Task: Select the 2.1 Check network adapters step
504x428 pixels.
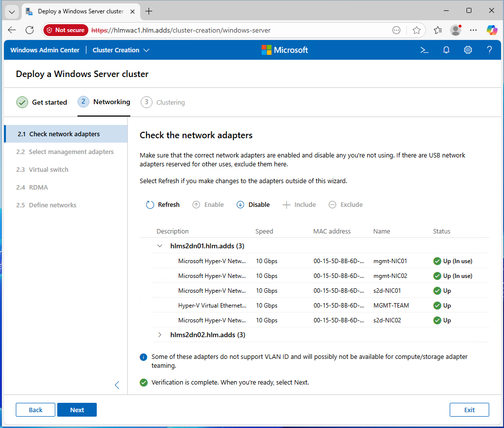Action: 64,134
